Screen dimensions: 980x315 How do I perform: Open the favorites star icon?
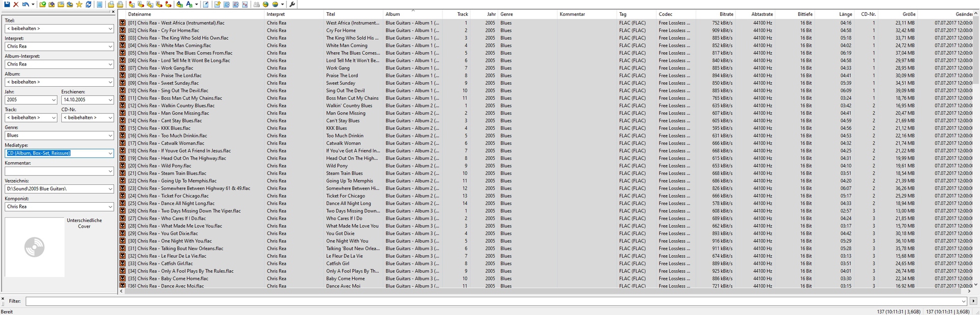[79, 5]
